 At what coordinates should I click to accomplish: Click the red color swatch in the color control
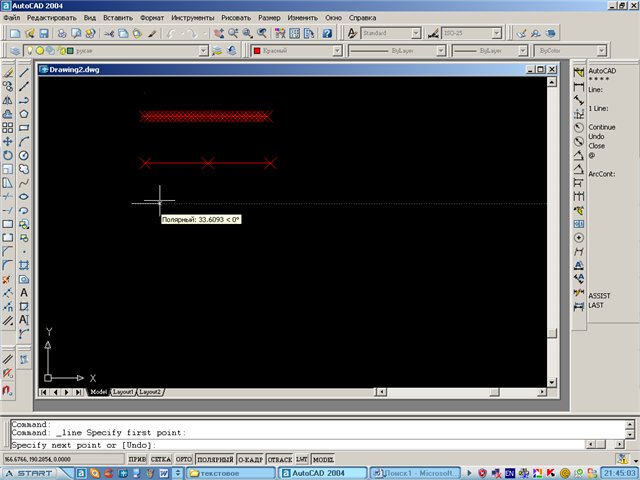point(257,50)
